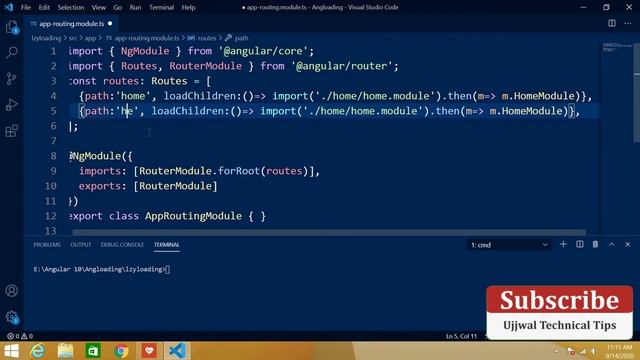
Task: Open the Selection menu
Action: click(x=71, y=7)
